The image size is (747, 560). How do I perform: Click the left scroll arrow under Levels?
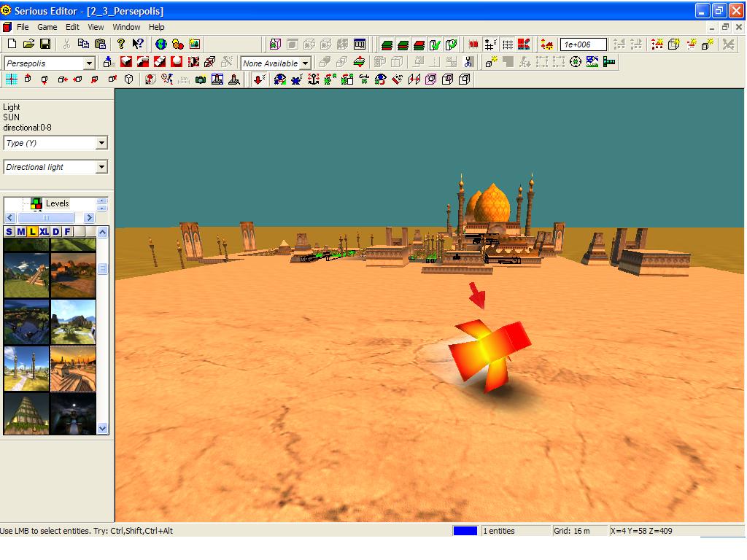click(x=9, y=217)
